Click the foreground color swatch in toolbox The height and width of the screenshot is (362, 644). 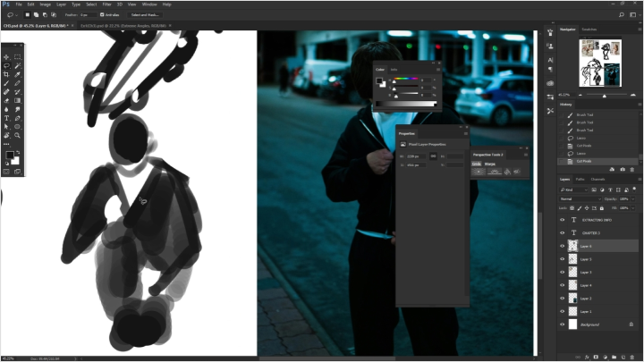[x=10, y=155]
